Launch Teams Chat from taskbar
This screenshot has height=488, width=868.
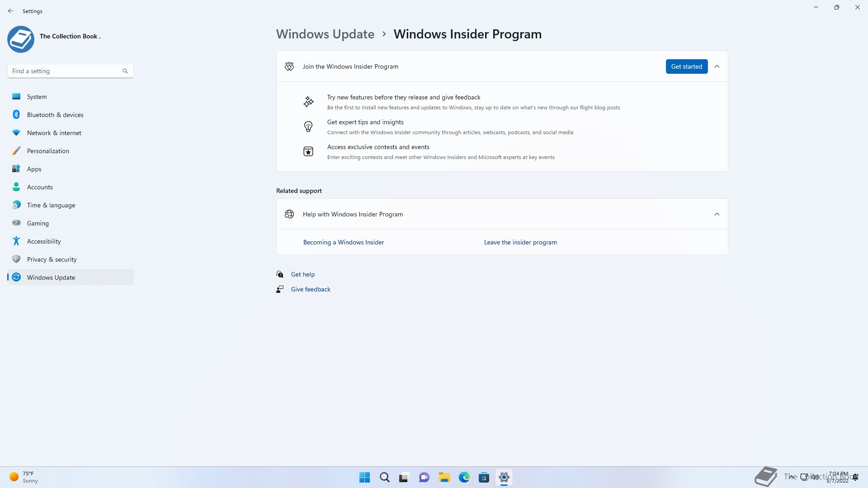[424, 477]
